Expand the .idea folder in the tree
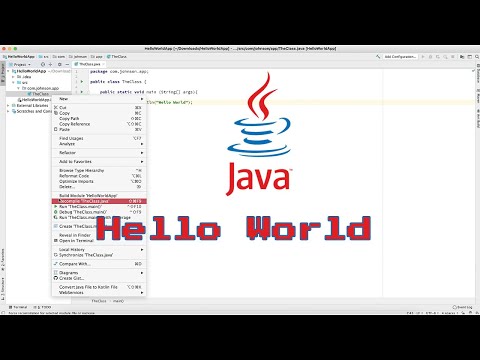 click(13, 77)
